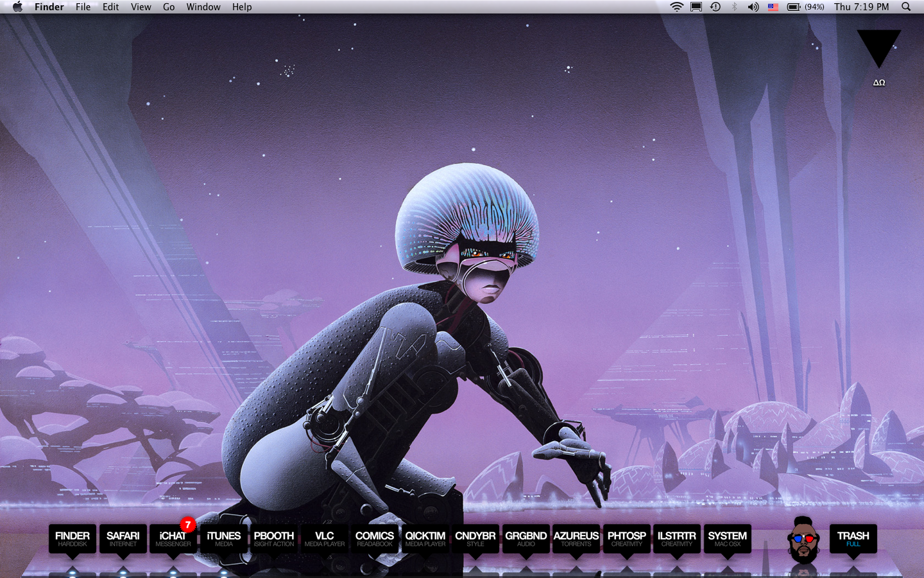
Task: Open the Time Machine menu icon
Action: (x=715, y=7)
